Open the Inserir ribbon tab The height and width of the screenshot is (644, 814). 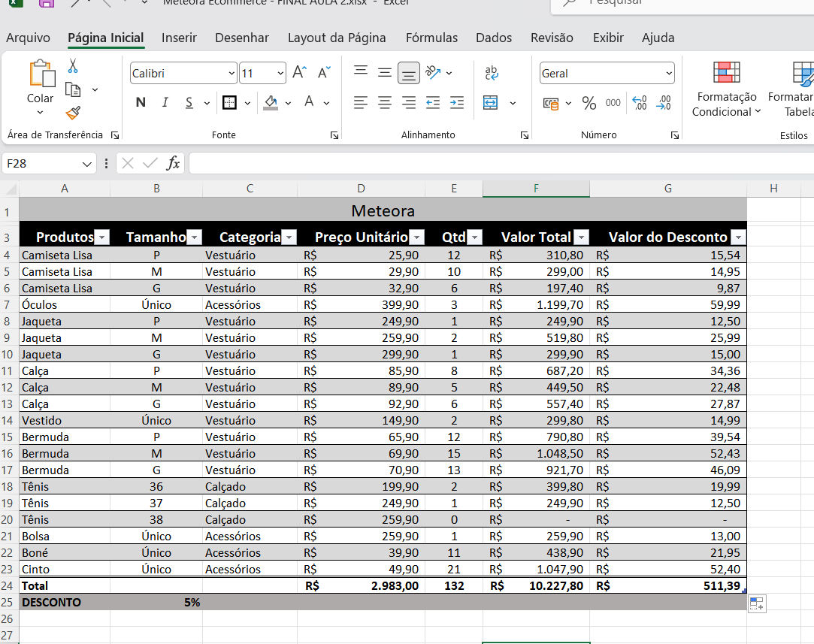pyautogui.click(x=179, y=38)
